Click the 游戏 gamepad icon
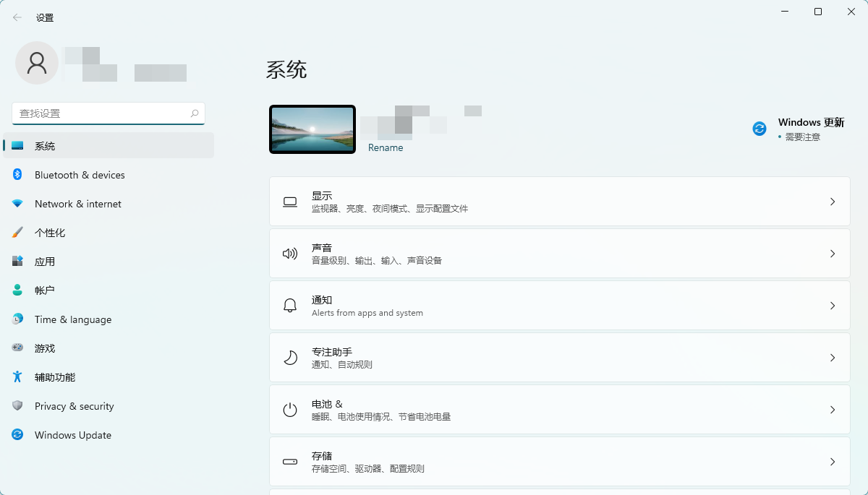 coord(17,348)
